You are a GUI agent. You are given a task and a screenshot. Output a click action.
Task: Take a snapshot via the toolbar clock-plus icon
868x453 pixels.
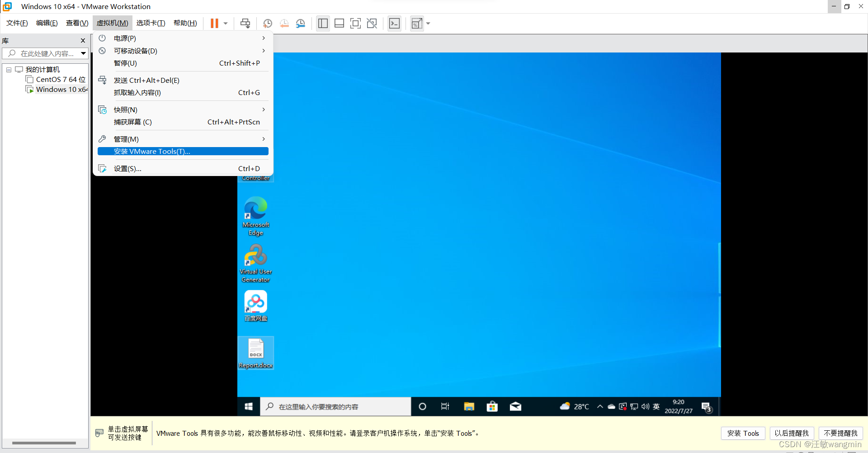coord(268,24)
